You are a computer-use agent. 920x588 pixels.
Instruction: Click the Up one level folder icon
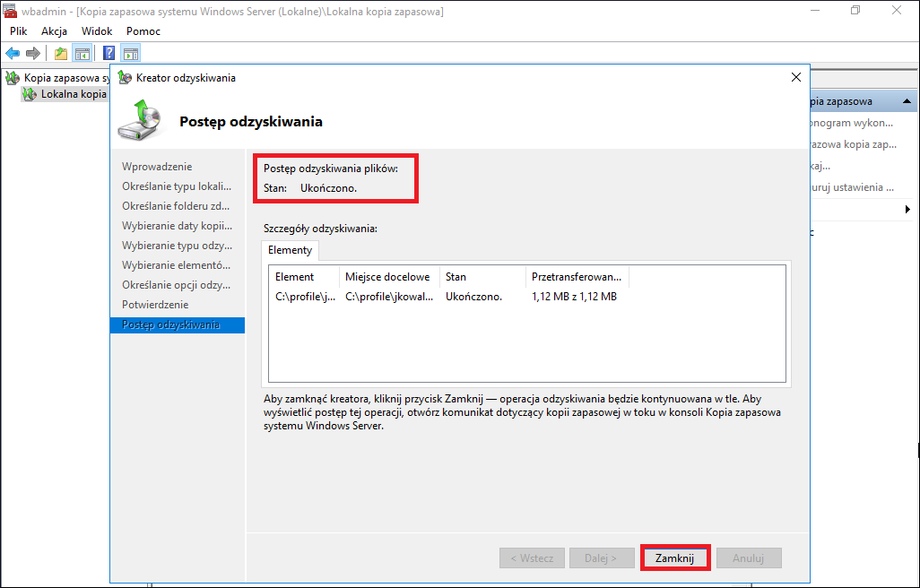coord(61,54)
